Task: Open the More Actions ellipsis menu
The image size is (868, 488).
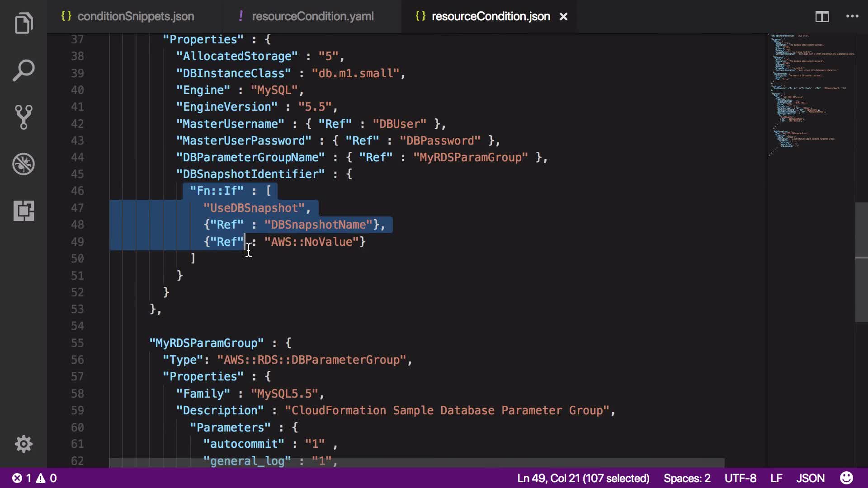Action: pyautogui.click(x=852, y=16)
